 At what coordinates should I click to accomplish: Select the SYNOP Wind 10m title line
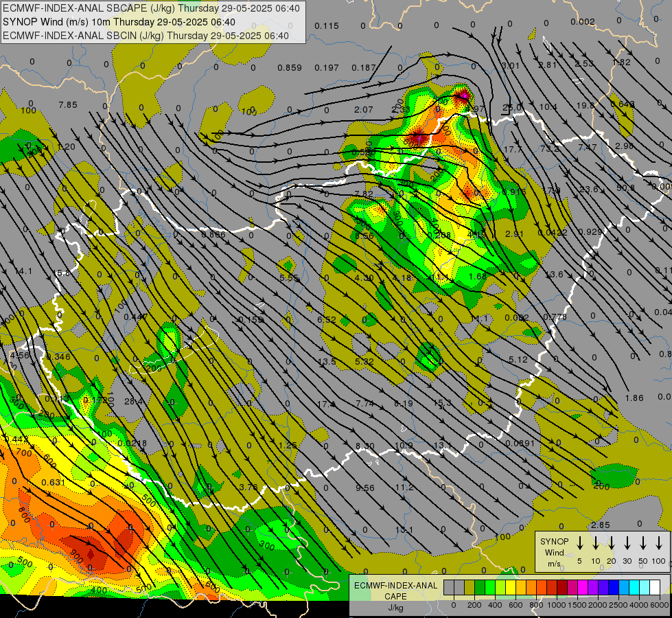(x=119, y=22)
